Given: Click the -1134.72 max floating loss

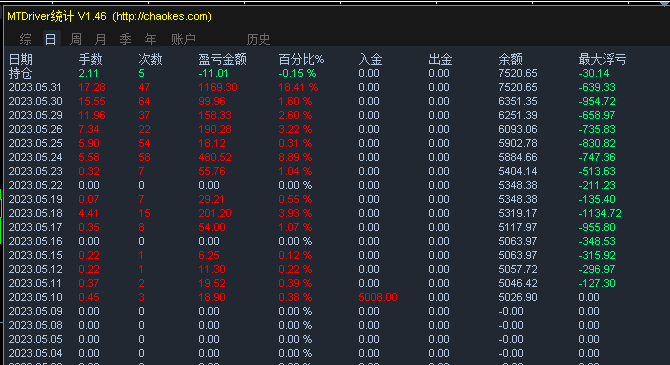Looking at the screenshot, I should tap(600, 213).
